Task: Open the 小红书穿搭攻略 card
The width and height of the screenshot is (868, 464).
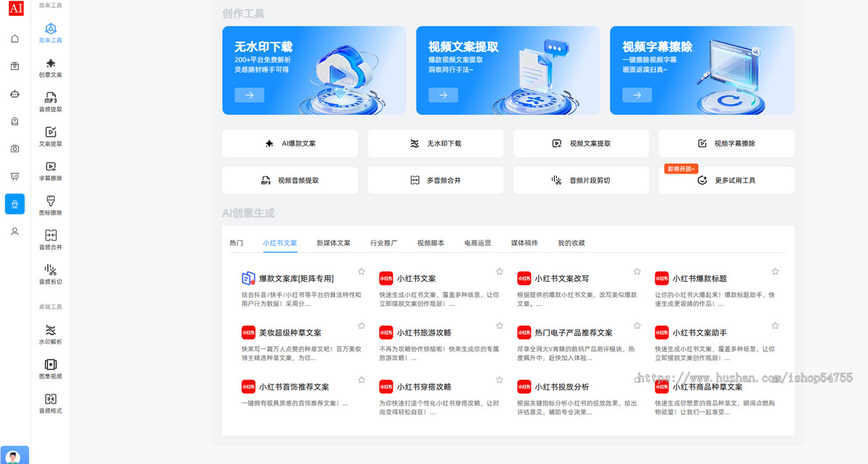Action: point(439,396)
